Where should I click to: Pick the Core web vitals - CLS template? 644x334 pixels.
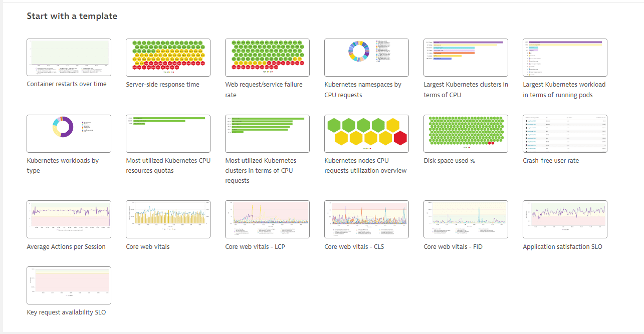366,219
